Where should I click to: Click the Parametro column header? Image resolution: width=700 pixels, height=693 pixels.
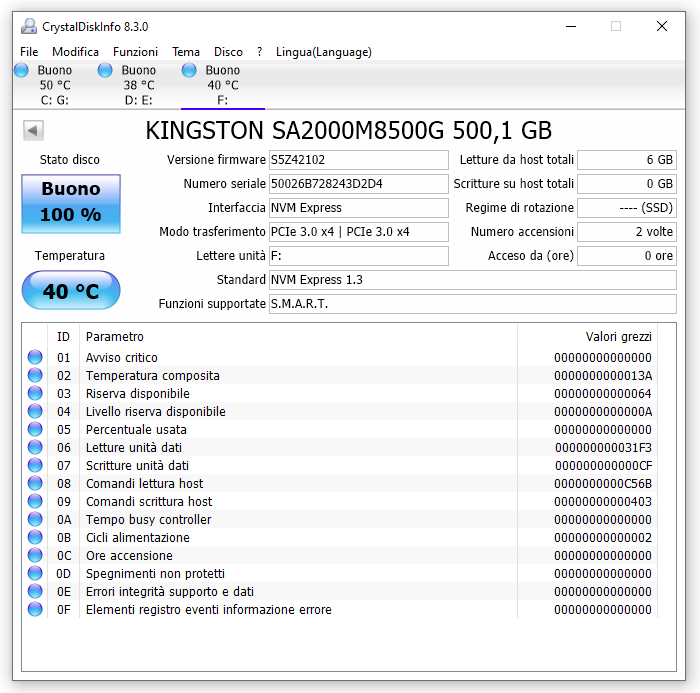pyautogui.click(x=298, y=337)
